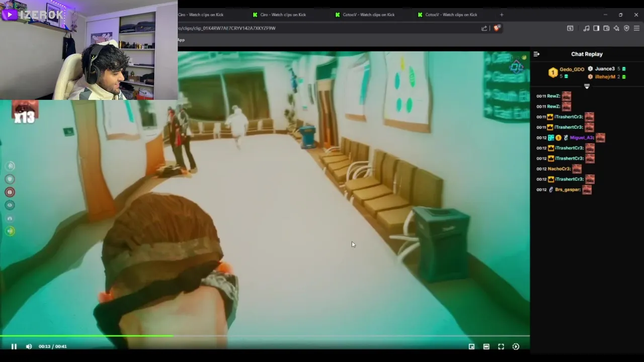Image resolution: width=644 pixels, height=362 pixels.
Task: Click the Chat Replay header title
Action: pyautogui.click(x=587, y=54)
